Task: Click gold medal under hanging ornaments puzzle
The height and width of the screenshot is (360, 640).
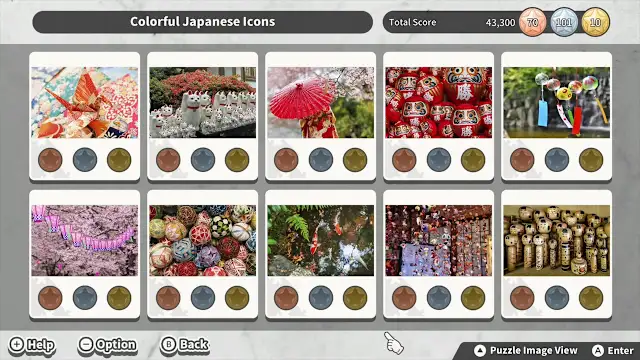Action: tap(473, 298)
